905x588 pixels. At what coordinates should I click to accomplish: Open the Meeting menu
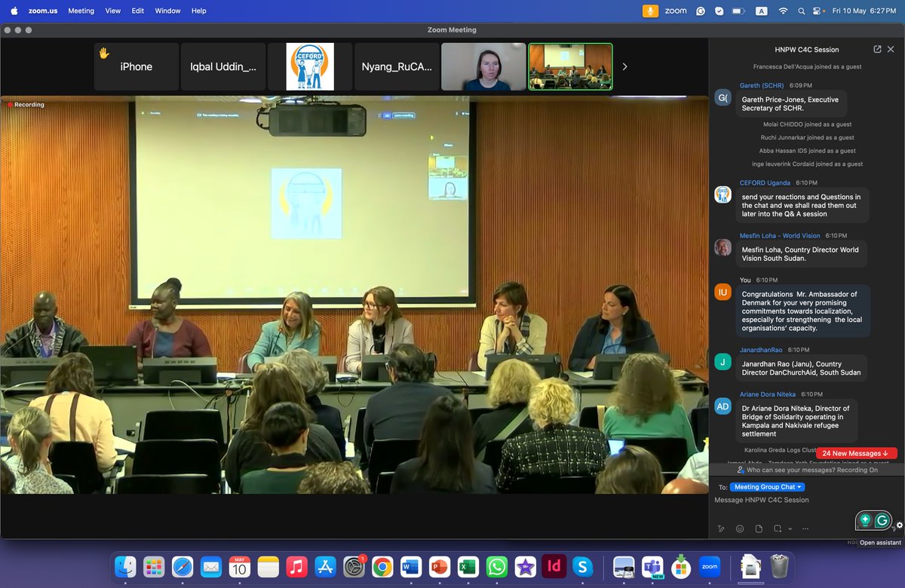pos(81,11)
